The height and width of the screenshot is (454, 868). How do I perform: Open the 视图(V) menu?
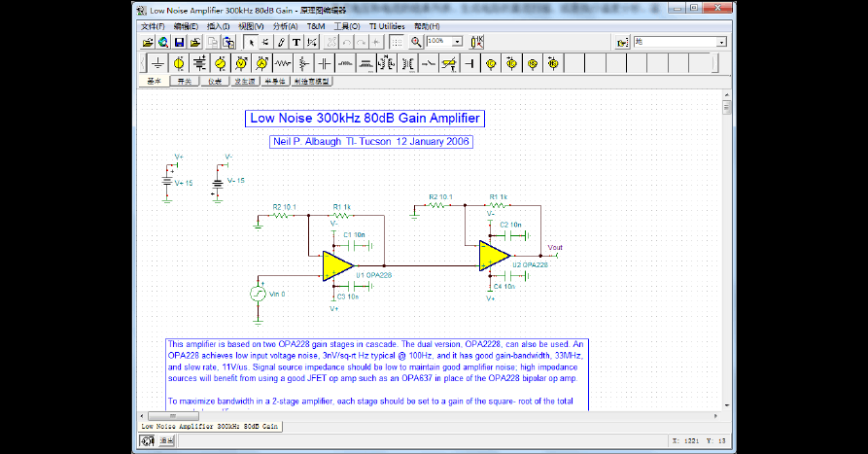(251, 26)
